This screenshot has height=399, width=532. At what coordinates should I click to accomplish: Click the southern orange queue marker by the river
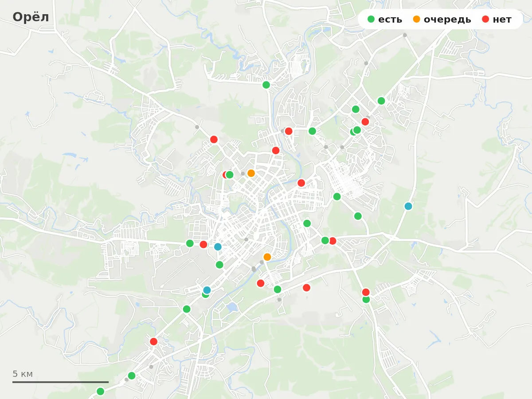(267, 257)
